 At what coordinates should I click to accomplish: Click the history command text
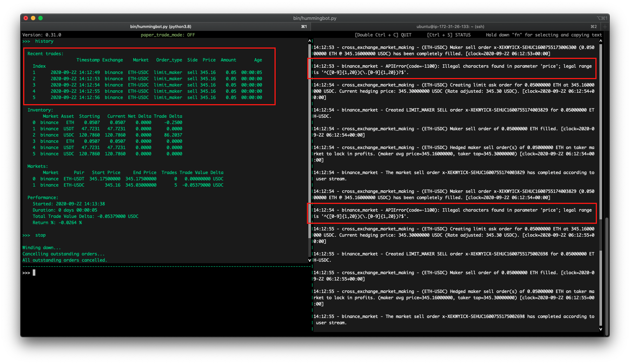coord(44,41)
